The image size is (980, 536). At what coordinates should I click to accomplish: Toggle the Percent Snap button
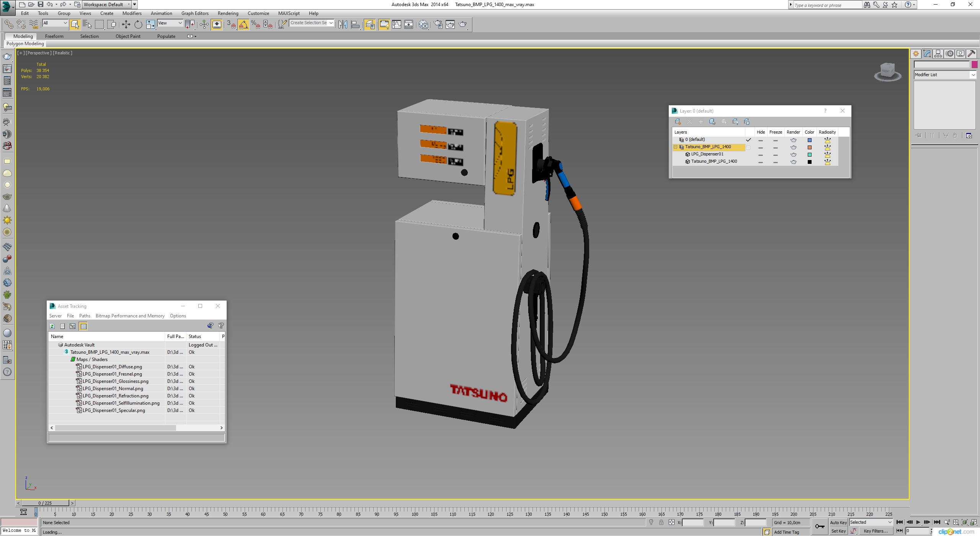256,25
